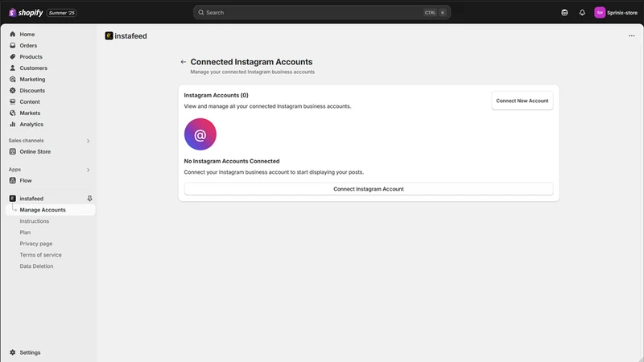This screenshot has width=644, height=362.
Task: Click the Orders inbox icon
Action: 13,46
